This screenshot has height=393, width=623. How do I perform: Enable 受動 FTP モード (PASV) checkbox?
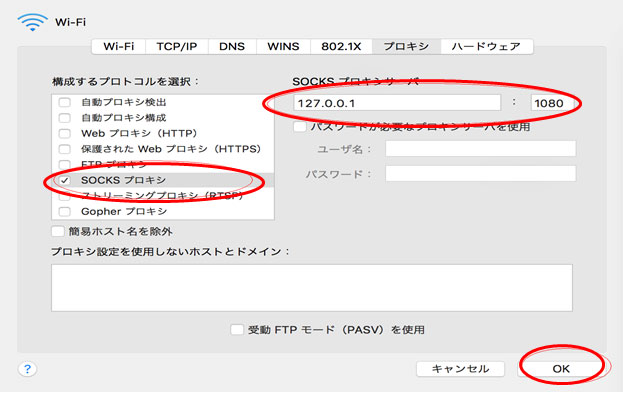237,329
